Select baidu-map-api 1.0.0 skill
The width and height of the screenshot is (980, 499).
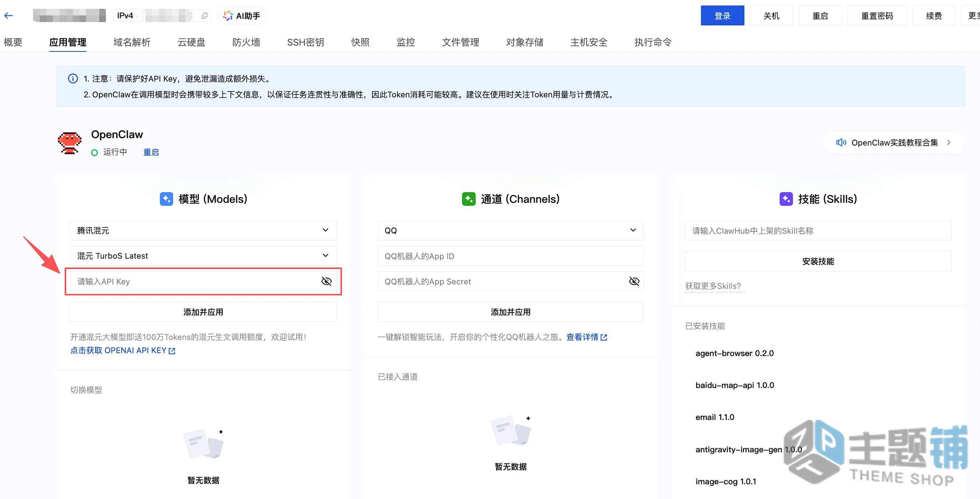[734, 385]
